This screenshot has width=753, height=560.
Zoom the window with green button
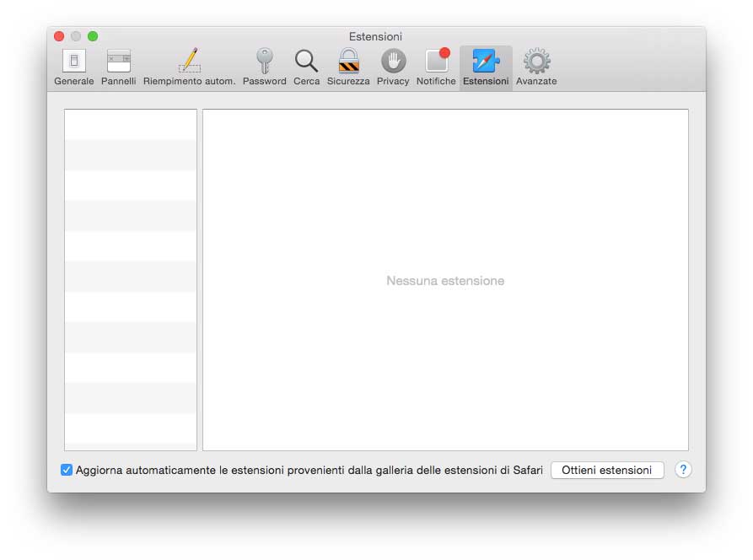[x=93, y=36]
